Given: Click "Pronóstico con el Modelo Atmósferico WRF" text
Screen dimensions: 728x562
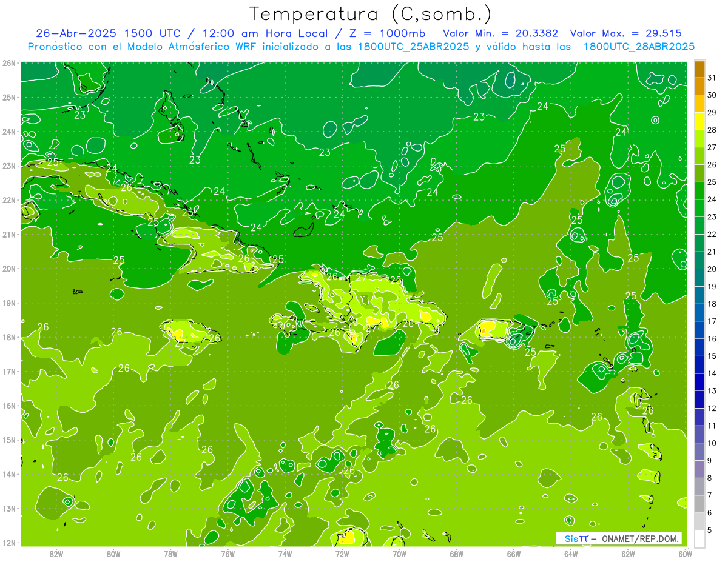Looking at the screenshot, I should (143, 46).
